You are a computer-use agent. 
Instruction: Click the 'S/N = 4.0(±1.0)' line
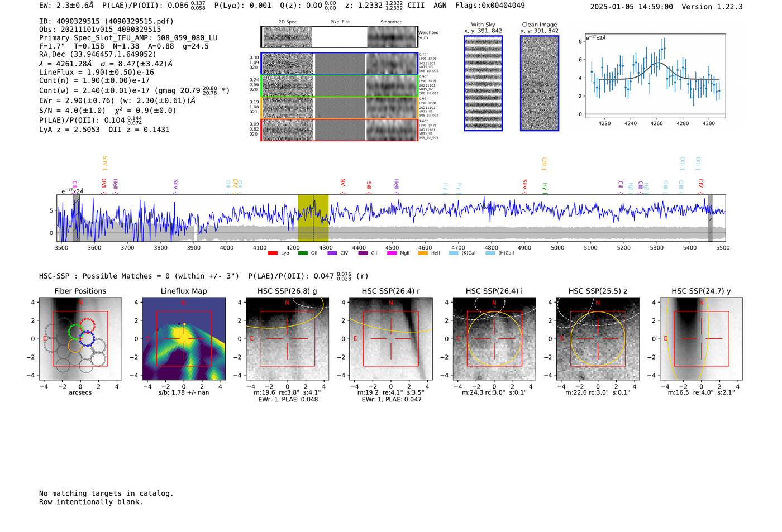[72, 111]
